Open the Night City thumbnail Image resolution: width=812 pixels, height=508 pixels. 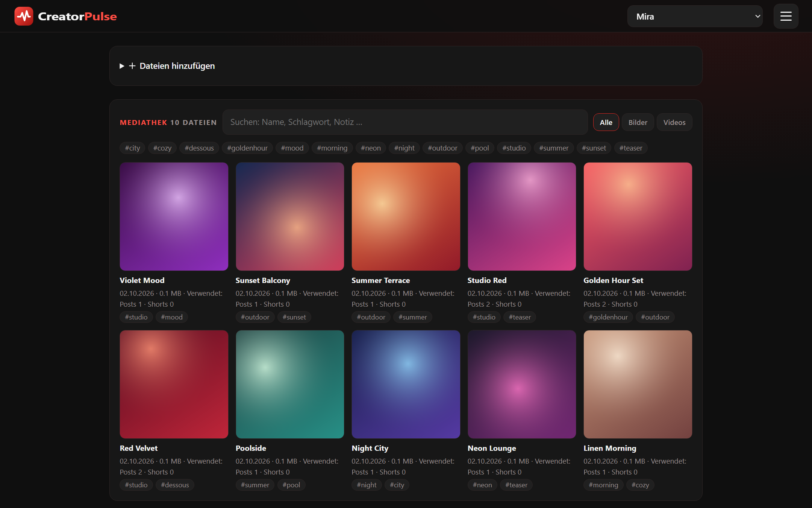point(406,384)
